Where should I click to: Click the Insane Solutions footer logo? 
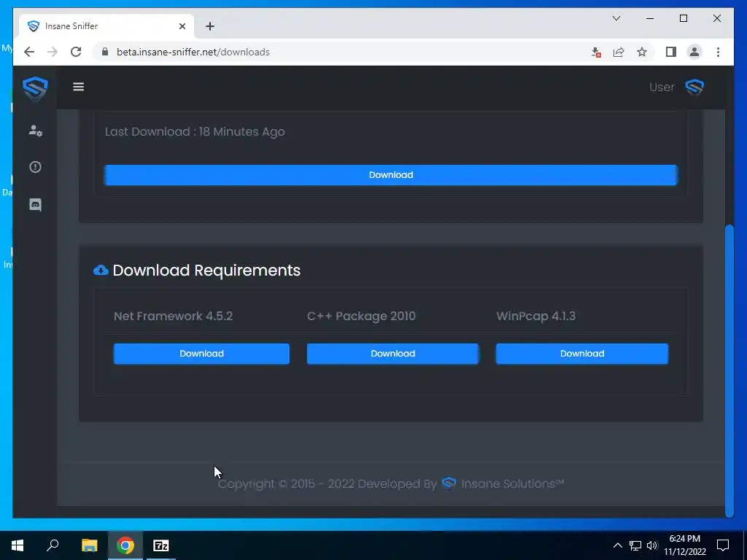449,483
